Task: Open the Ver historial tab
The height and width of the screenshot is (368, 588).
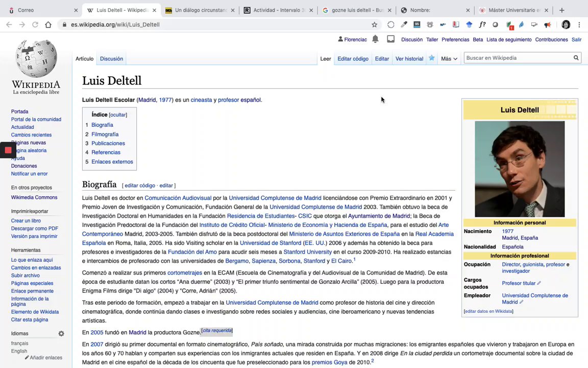Action: pyautogui.click(x=409, y=59)
